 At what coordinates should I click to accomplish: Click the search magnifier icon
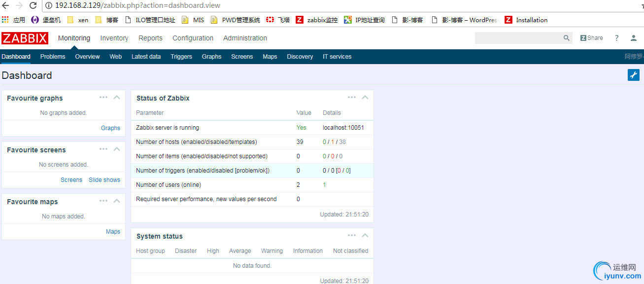point(567,38)
